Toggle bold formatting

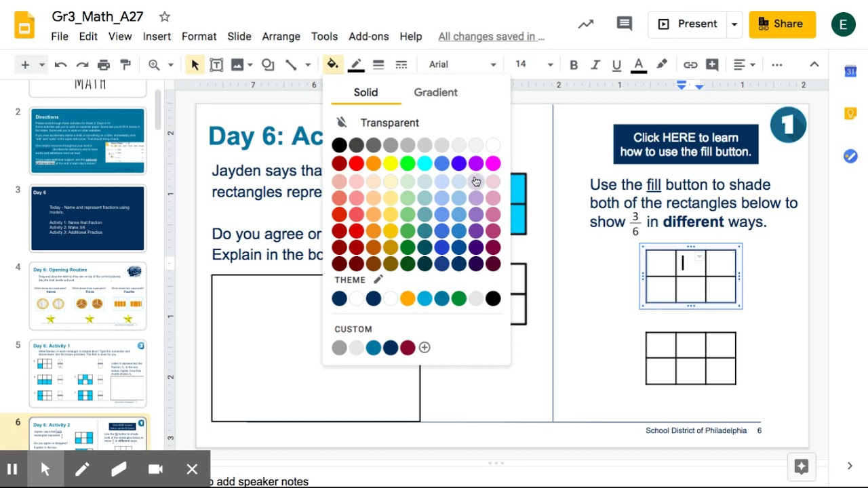click(x=574, y=64)
